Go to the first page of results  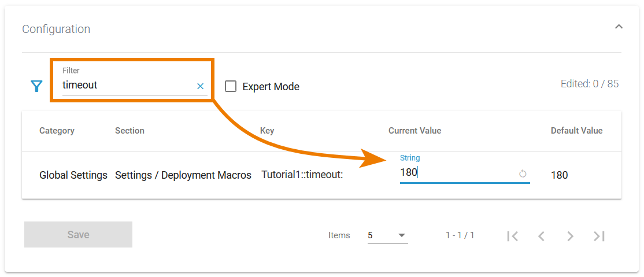coord(512,236)
